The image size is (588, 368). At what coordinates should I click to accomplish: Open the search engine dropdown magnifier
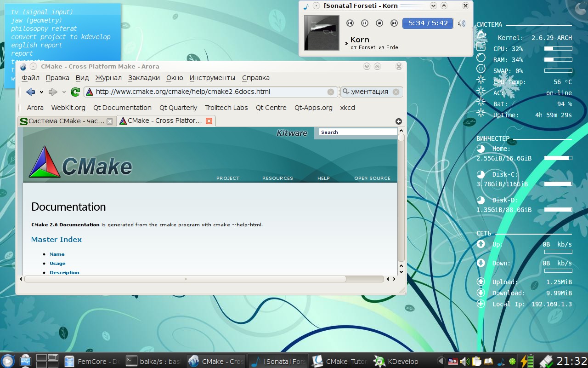click(346, 92)
